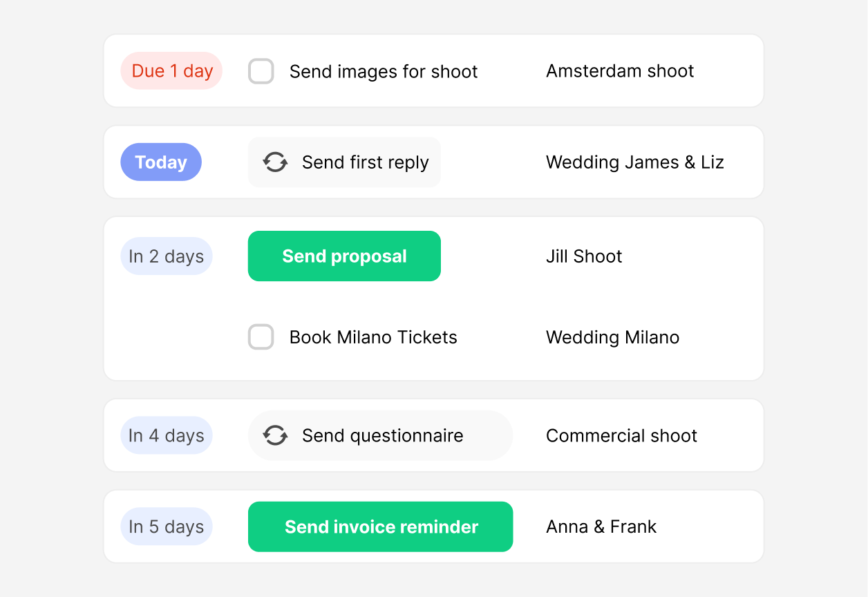Tick the Book Milano Tickets checkbox
This screenshot has height=597, width=868.
pyautogui.click(x=261, y=337)
